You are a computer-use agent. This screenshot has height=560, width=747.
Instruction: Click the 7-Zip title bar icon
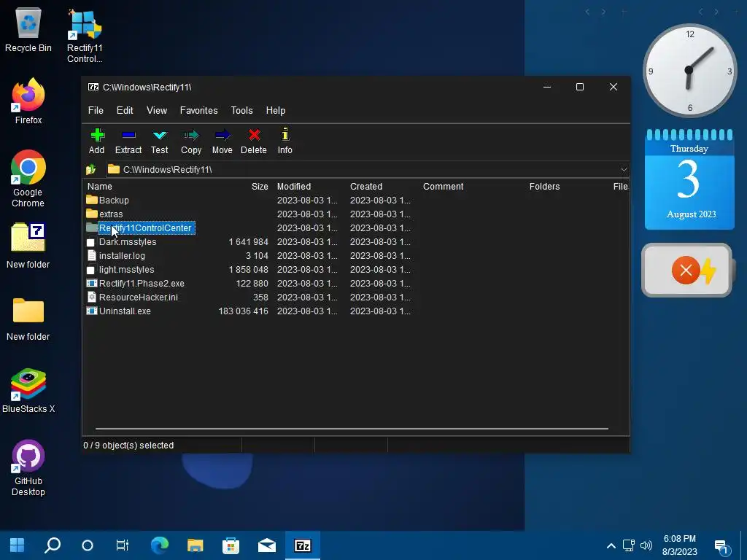(93, 87)
